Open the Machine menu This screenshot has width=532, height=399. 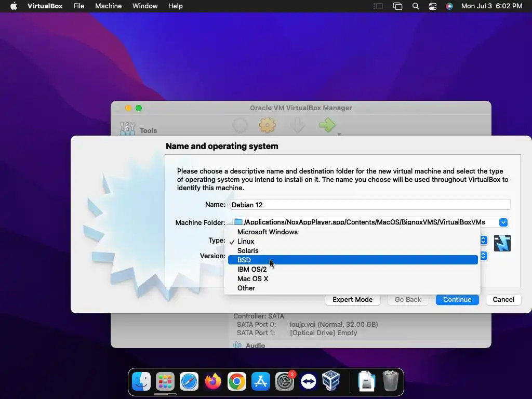coord(108,6)
